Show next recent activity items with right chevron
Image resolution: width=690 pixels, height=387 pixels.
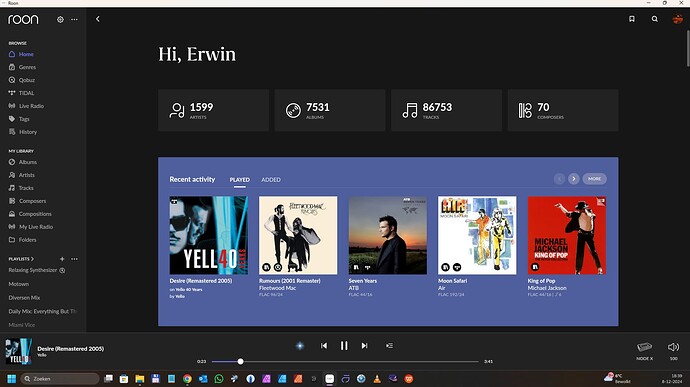(573, 179)
